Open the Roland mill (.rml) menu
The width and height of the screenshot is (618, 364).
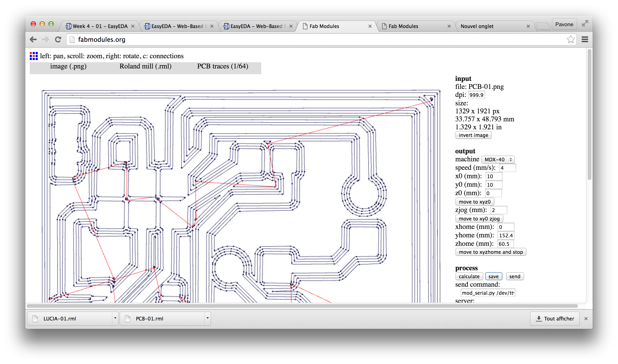tap(145, 66)
